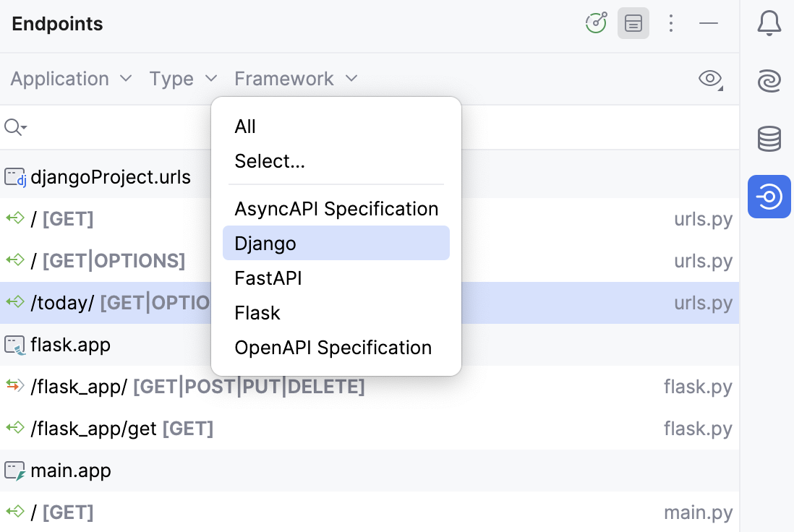Open the AI Assistant sidebar icon
The image size is (794, 532).
point(769,81)
